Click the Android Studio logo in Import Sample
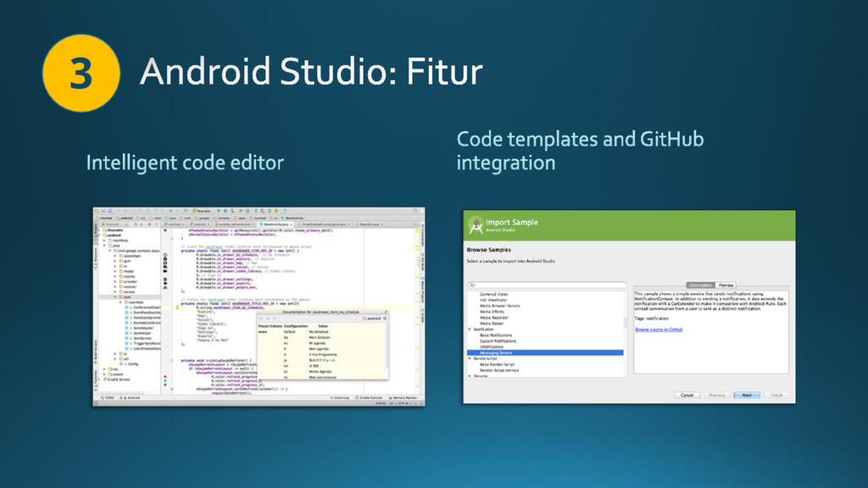Viewport: 868px width, 488px height. pos(475,225)
